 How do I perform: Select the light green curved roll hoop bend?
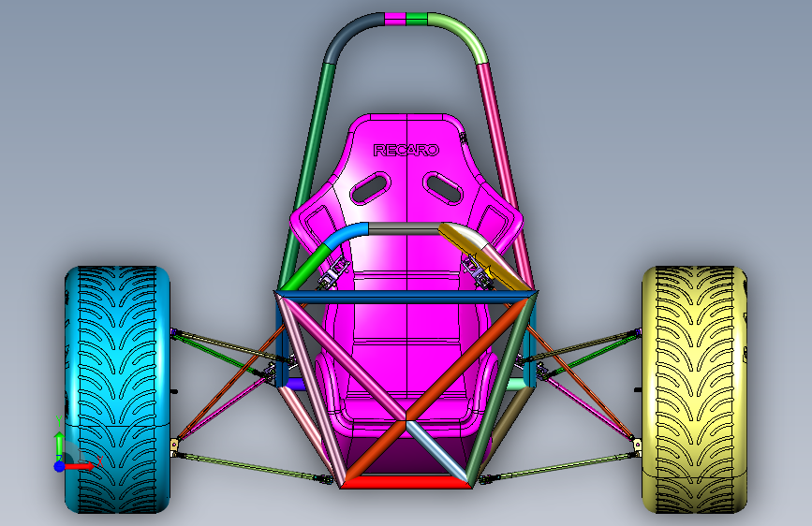click(462, 35)
